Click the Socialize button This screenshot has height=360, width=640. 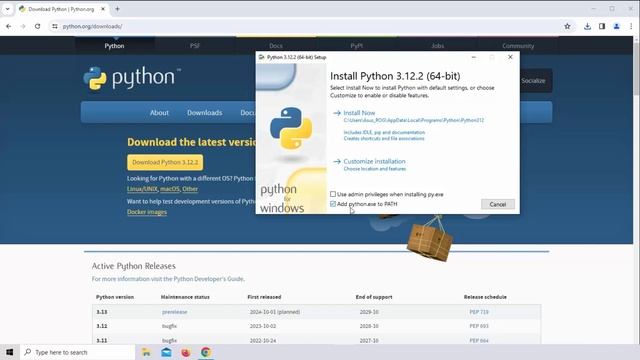point(533,81)
